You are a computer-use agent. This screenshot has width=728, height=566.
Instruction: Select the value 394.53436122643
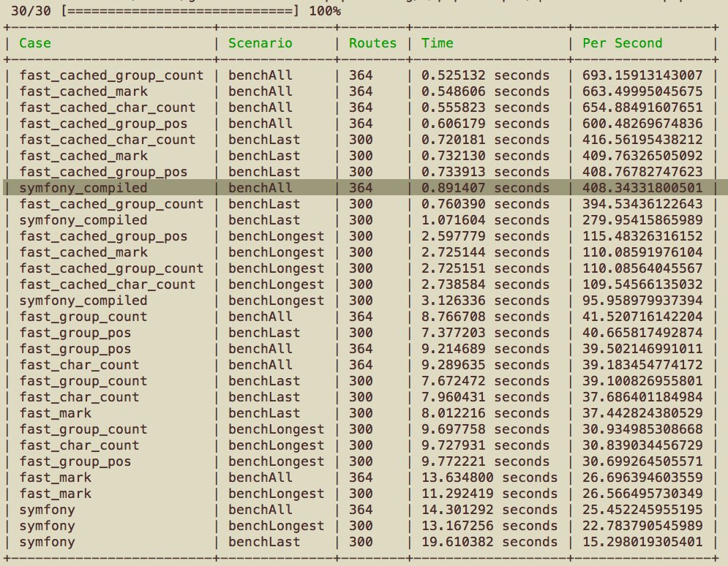(x=642, y=204)
